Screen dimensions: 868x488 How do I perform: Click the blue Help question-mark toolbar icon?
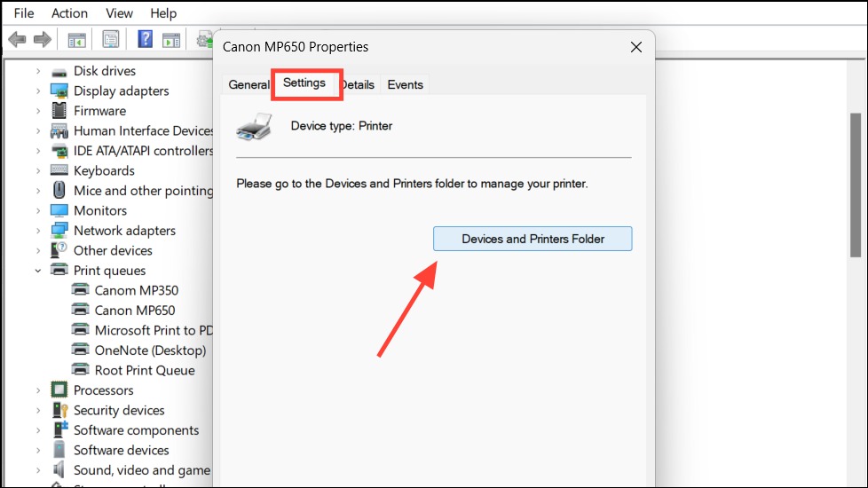pos(145,39)
